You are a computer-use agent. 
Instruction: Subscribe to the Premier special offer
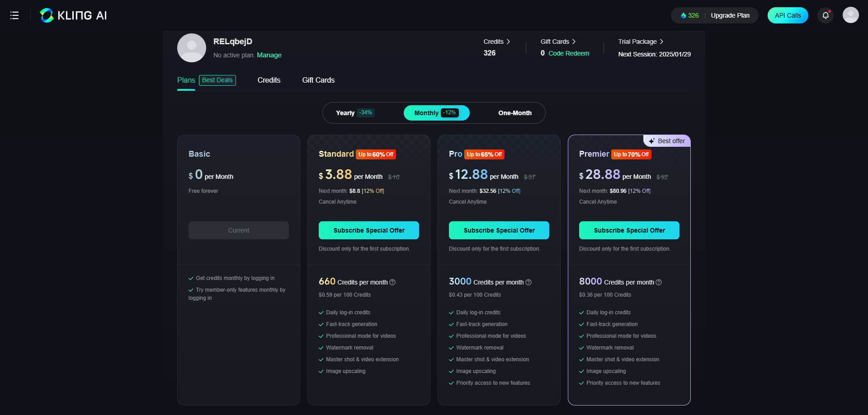coord(629,230)
